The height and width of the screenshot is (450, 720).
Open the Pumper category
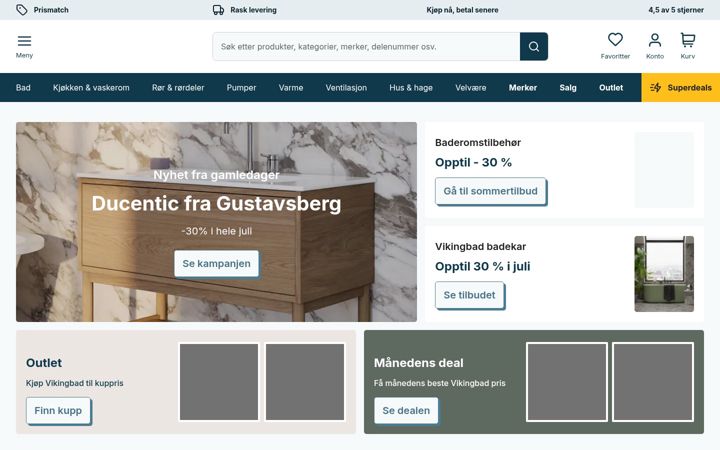point(241,88)
